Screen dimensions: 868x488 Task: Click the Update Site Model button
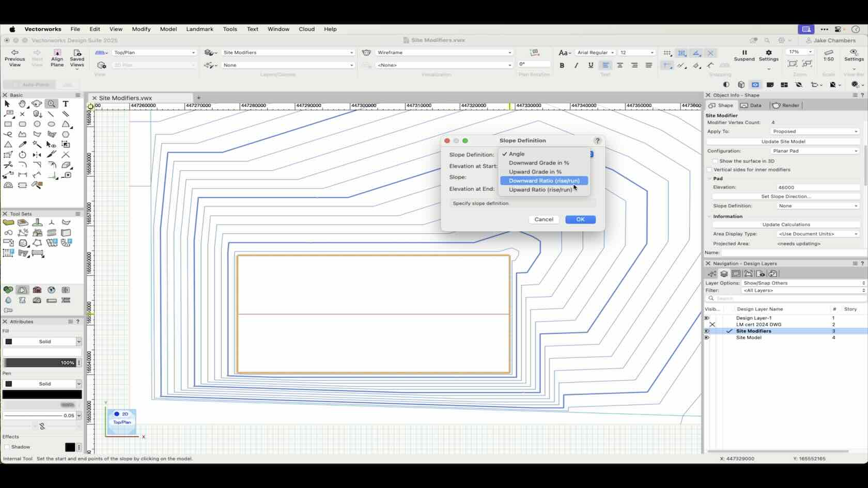click(783, 141)
